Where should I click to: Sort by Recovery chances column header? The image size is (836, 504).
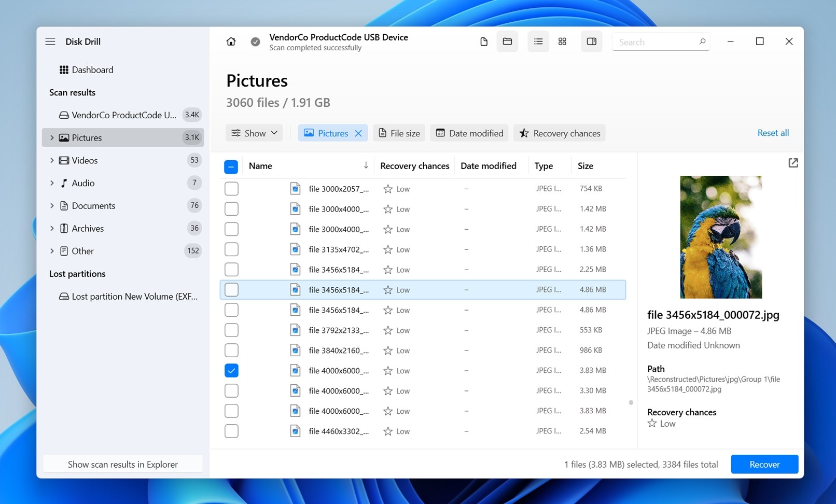pos(414,166)
